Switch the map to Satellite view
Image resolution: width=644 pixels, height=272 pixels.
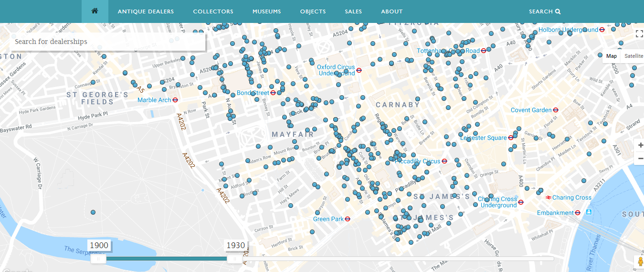633,56
